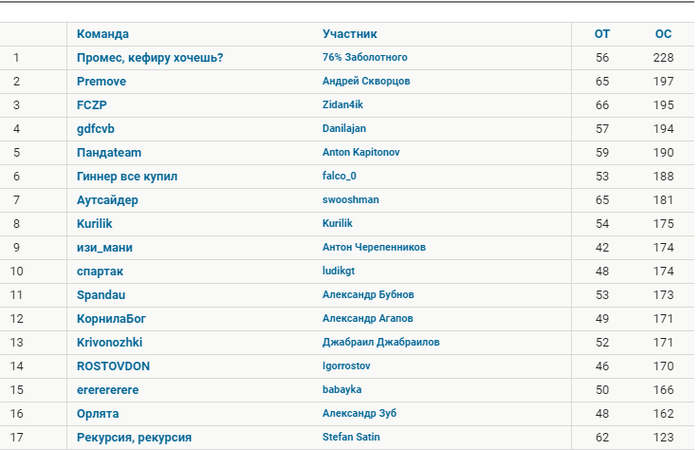Open Антон Черепенников participant link
This screenshot has width=700, height=450.
[374, 247]
